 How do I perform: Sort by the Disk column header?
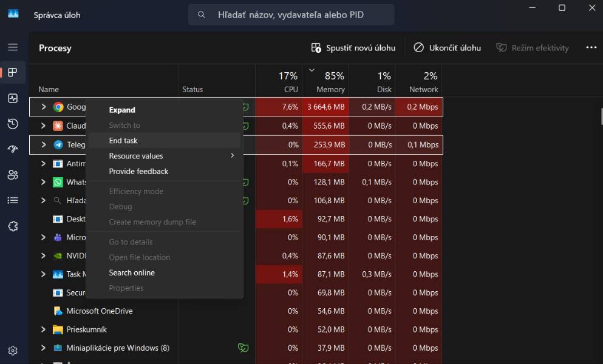373,81
